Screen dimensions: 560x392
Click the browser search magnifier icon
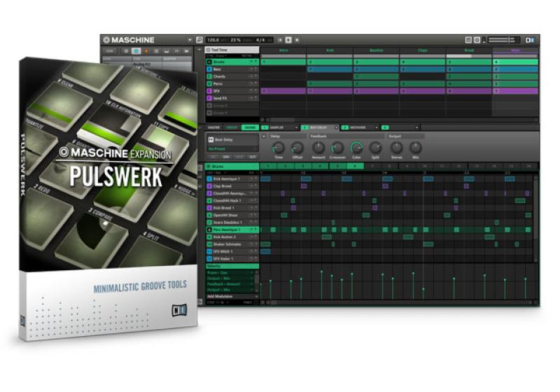coord(199,41)
